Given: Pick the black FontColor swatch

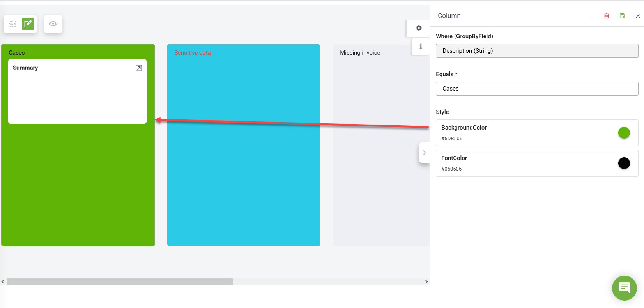Looking at the screenshot, I should point(624,163).
